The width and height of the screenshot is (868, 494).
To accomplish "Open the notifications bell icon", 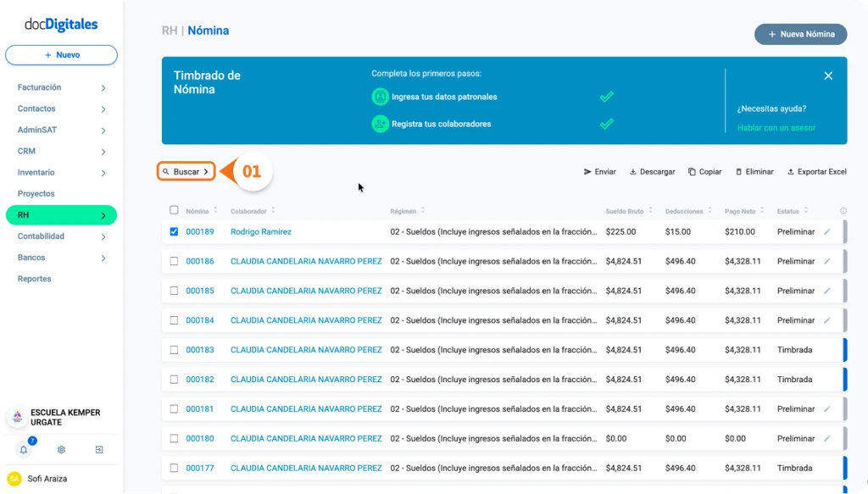I will [24, 450].
